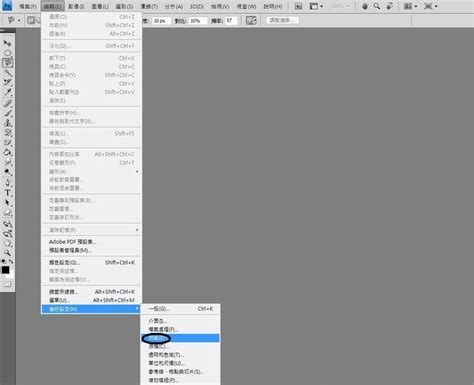
Task: Select the Clone Stamp tool
Action: click(7, 123)
